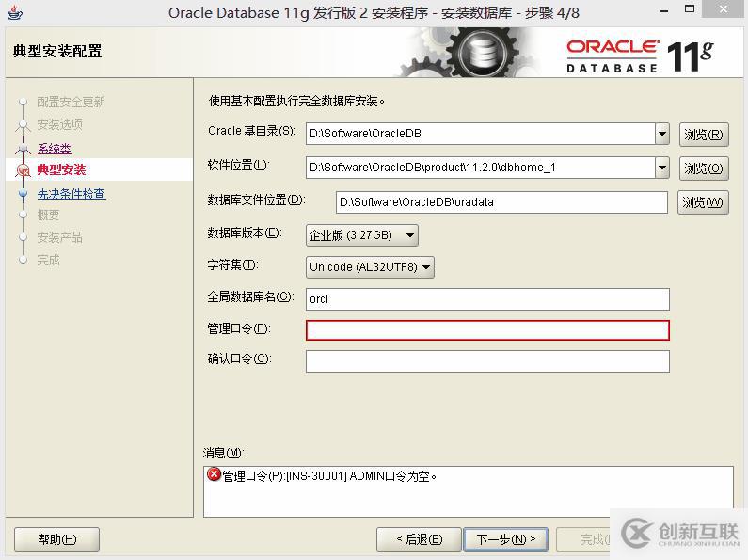Maximize the installer window

coord(690,9)
